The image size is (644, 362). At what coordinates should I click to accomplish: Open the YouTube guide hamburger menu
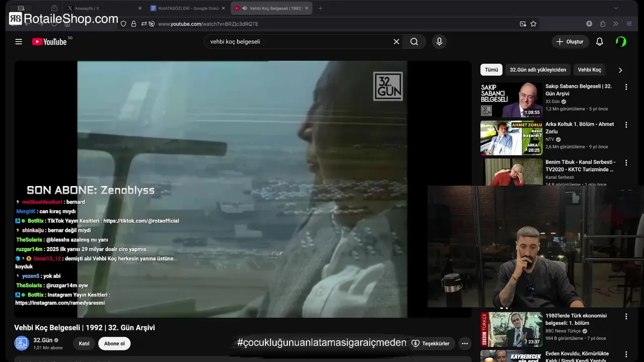click(x=19, y=42)
